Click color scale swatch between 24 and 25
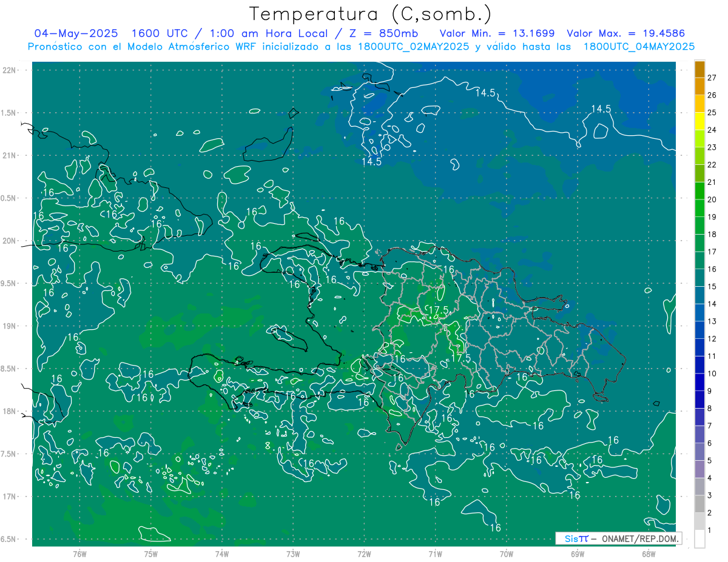The height and width of the screenshot is (562, 728). pyautogui.click(x=699, y=121)
